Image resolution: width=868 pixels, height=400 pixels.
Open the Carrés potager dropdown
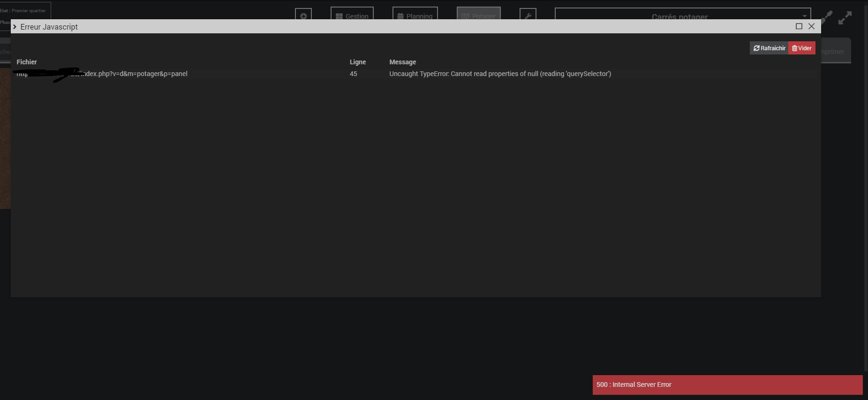683,14
